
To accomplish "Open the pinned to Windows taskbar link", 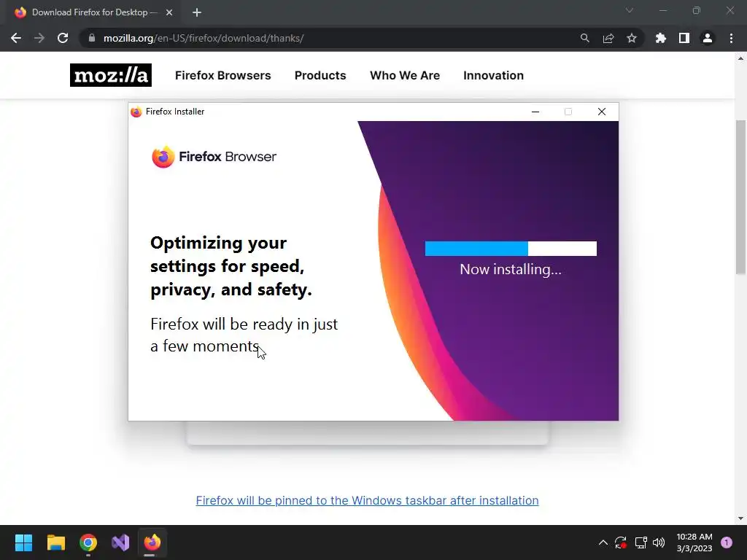I will coord(368,500).
